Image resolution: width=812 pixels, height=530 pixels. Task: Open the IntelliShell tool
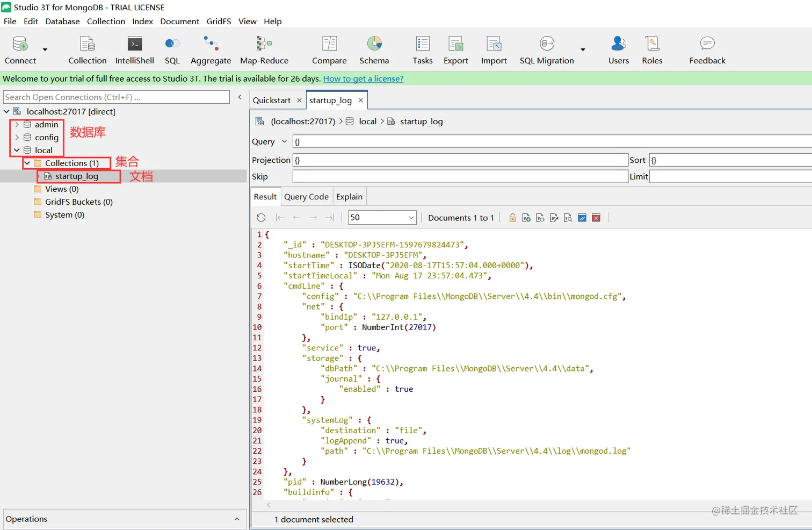tap(134, 50)
